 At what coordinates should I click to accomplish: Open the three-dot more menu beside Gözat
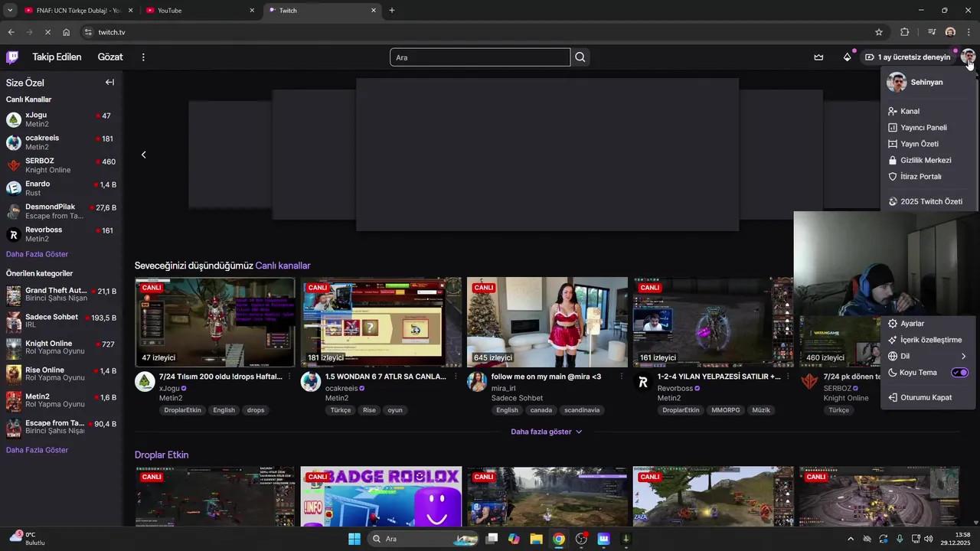pos(143,57)
